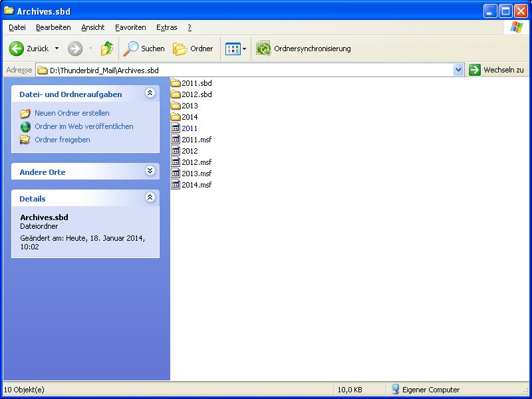Collapse the Details panel
The height and width of the screenshot is (399, 532).
150,198
